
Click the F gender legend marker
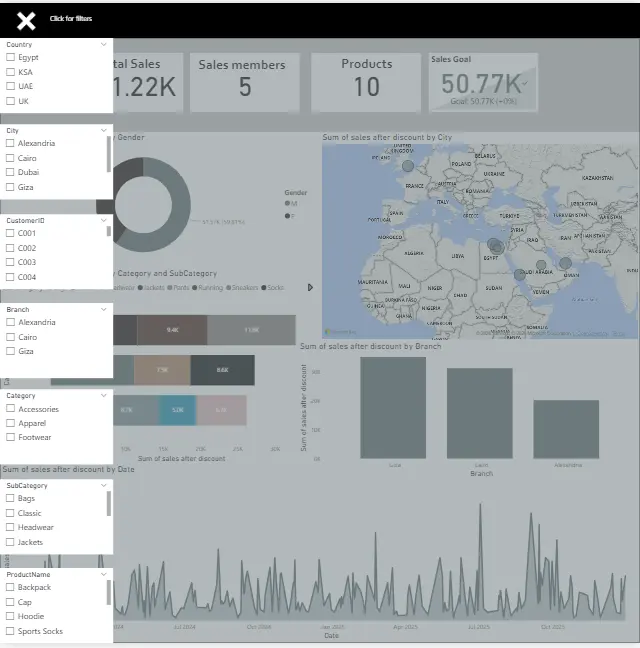[290, 216]
